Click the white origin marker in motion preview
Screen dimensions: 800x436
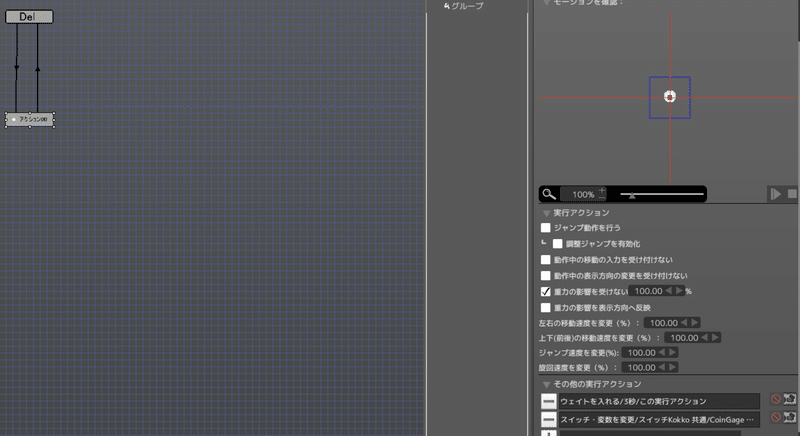[x=669, y=96]
